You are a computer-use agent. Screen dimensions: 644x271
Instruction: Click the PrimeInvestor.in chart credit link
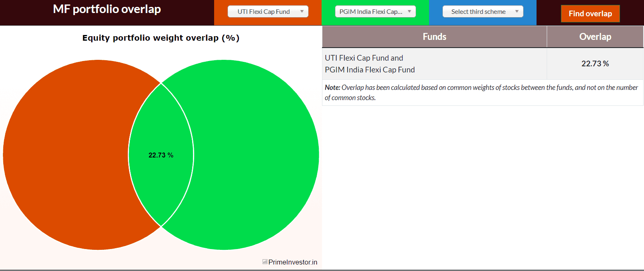coord(293,262)
